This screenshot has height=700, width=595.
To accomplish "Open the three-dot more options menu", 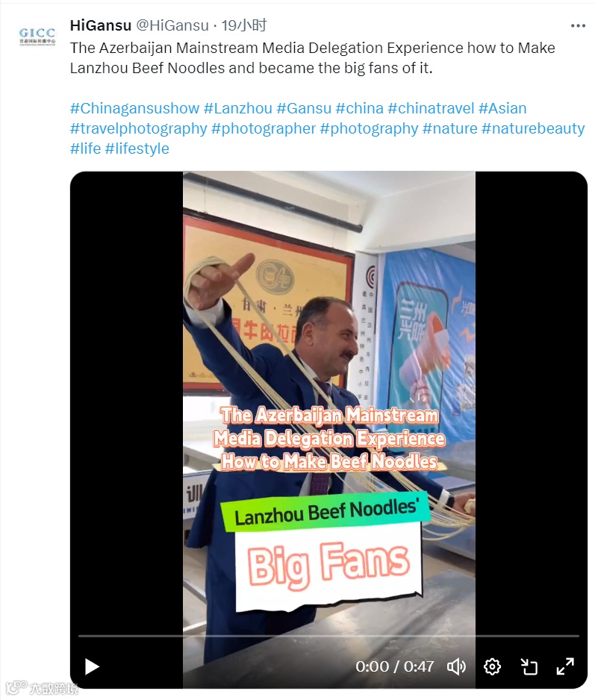I will pos(578,26).
